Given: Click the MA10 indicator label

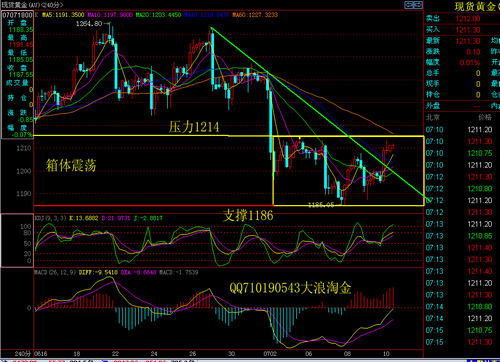Looking at the screenshot, I should pos(110,15).
